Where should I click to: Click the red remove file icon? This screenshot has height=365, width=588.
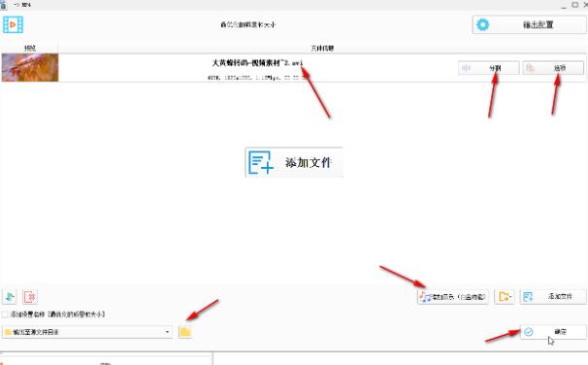click(x=30, y=297)
